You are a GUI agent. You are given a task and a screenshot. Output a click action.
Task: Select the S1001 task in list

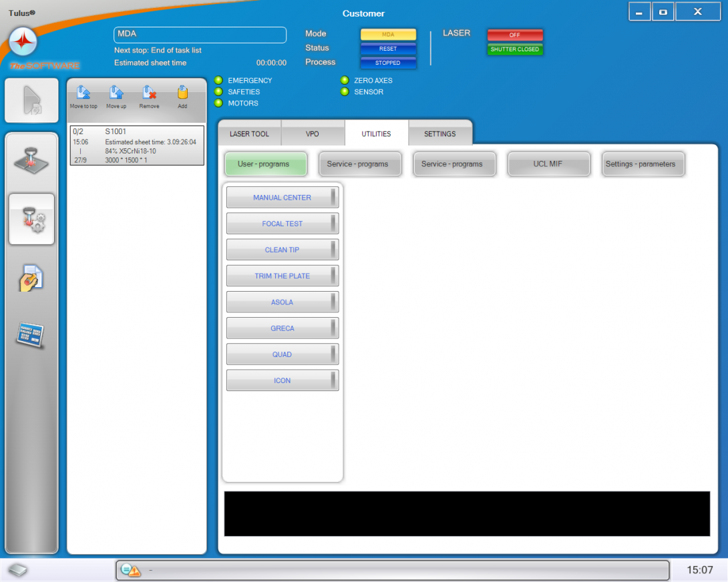point(136,145)
